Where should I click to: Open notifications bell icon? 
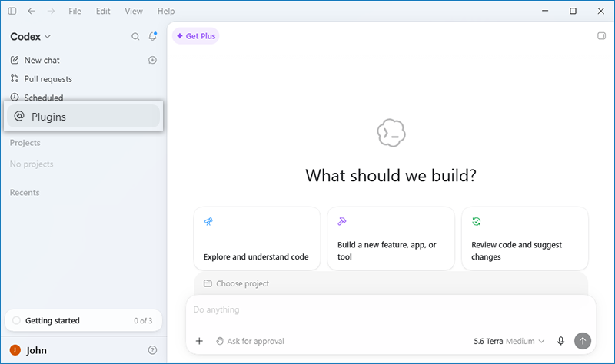tap(152, 36)
